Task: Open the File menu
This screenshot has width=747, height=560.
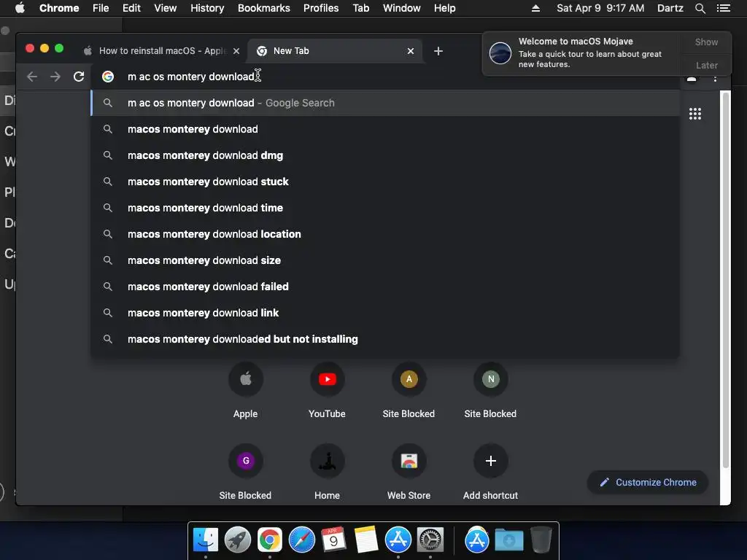Action: (x=101, y=8)
